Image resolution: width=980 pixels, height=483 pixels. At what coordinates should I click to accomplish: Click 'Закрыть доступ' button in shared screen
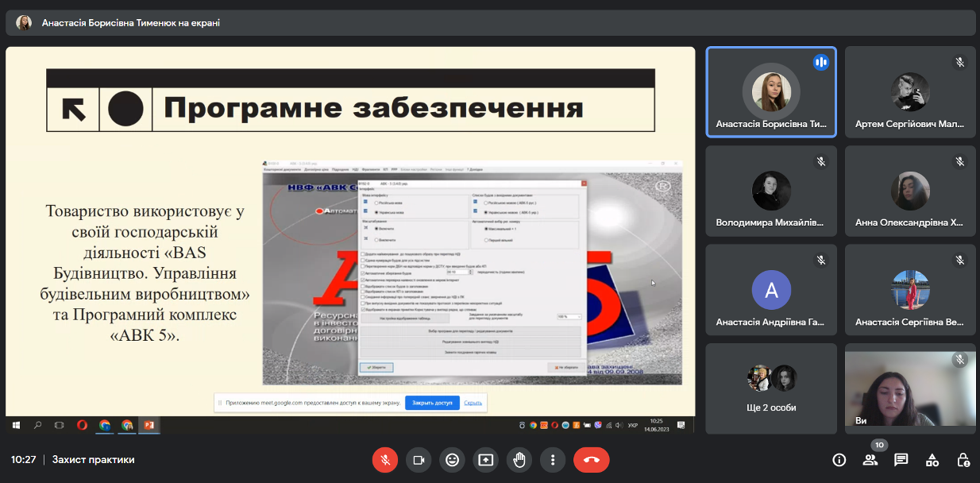coord(433,403)
